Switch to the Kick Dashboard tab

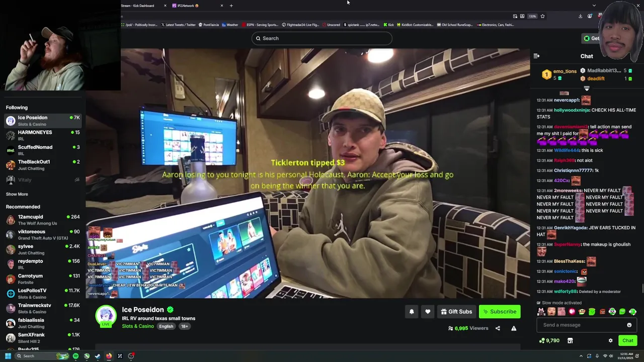(x=137, y=6)
